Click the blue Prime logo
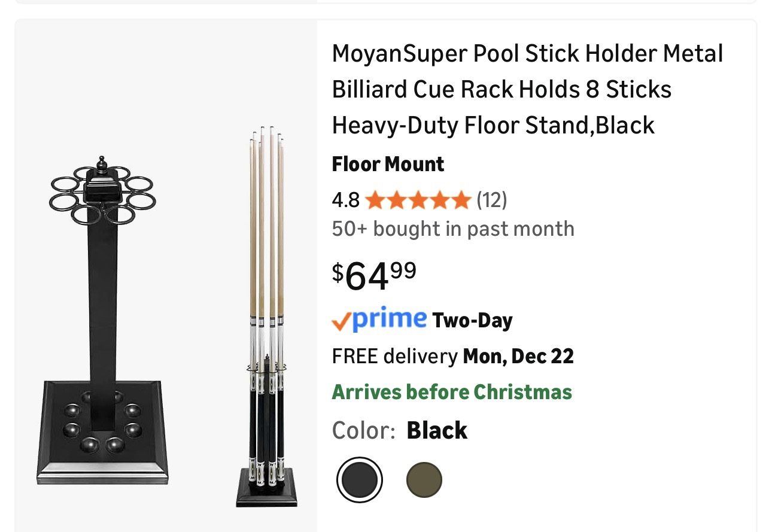This screenshot has width=772, height=532. [389, 318]
